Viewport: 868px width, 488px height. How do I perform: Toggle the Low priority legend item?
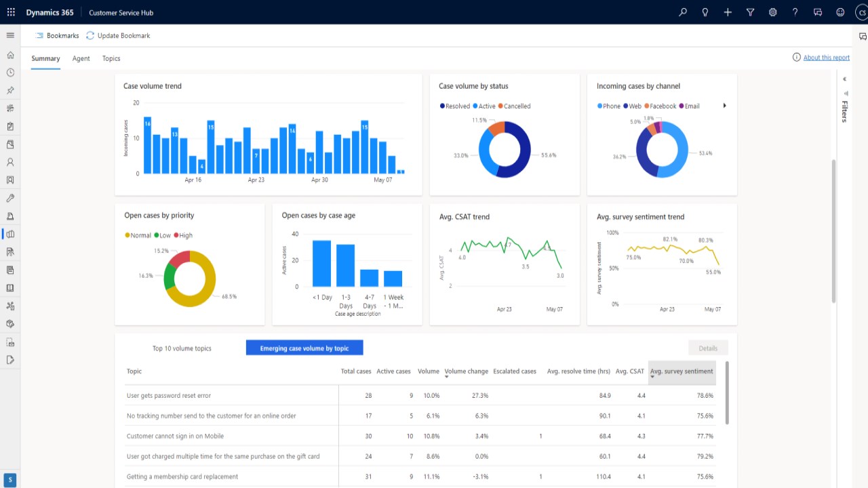[x=163, y=236]
